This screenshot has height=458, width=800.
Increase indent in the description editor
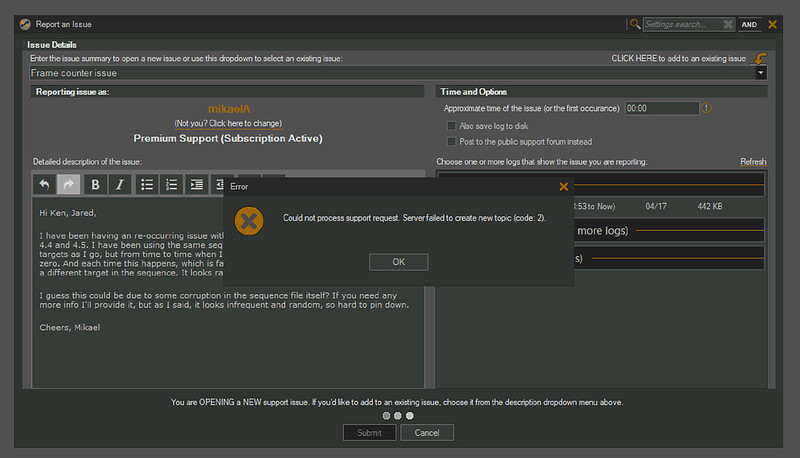tap(197, 184)
